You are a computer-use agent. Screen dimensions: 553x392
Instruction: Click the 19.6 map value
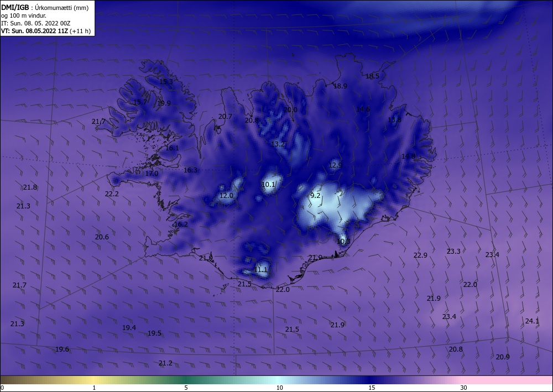coord(62,349)
